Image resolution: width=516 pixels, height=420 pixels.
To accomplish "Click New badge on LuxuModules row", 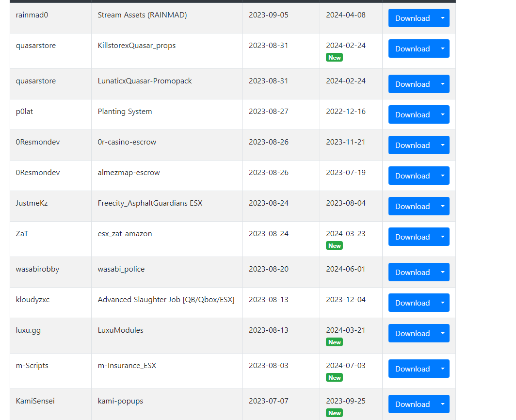I will coord(334,342).
